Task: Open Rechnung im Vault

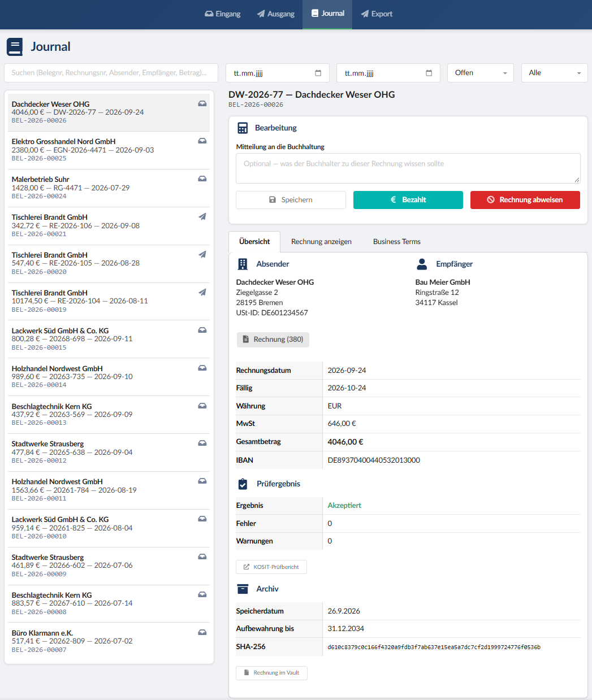Action: tap(271, 673)
